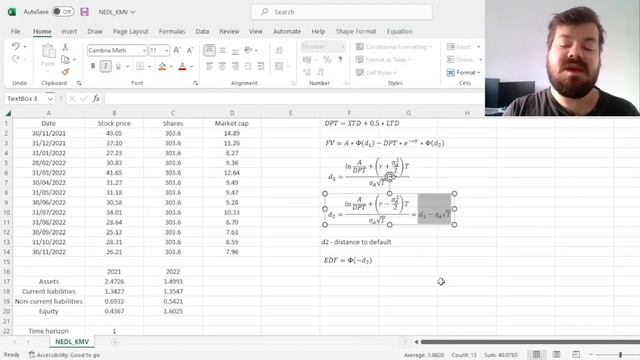The width and height of the screenshot is (640, 360).
Task: Decrease font size with smaller A
Action: click(x=190, y=50)
